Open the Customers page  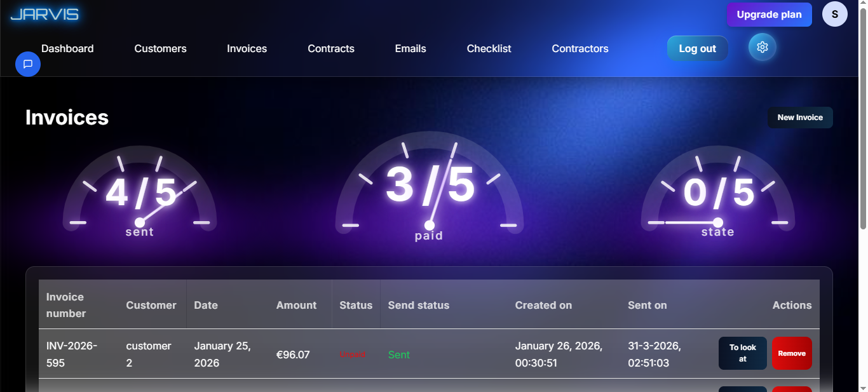pos(160,48)
